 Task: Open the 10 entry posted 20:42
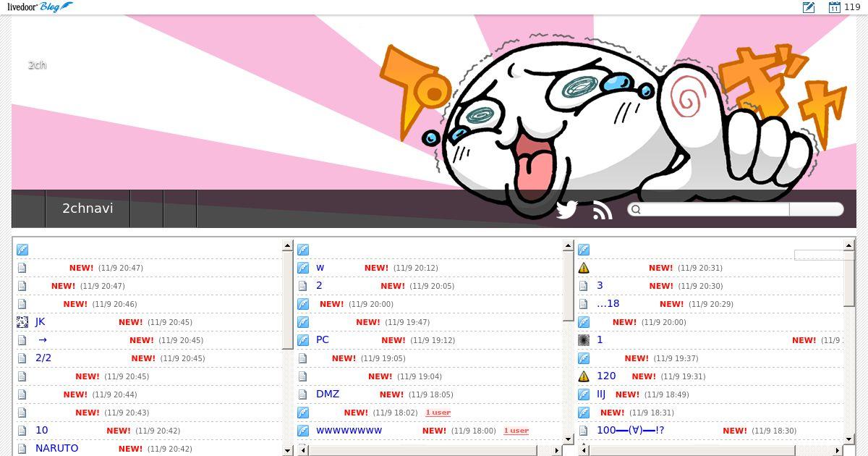coord(42,431)
